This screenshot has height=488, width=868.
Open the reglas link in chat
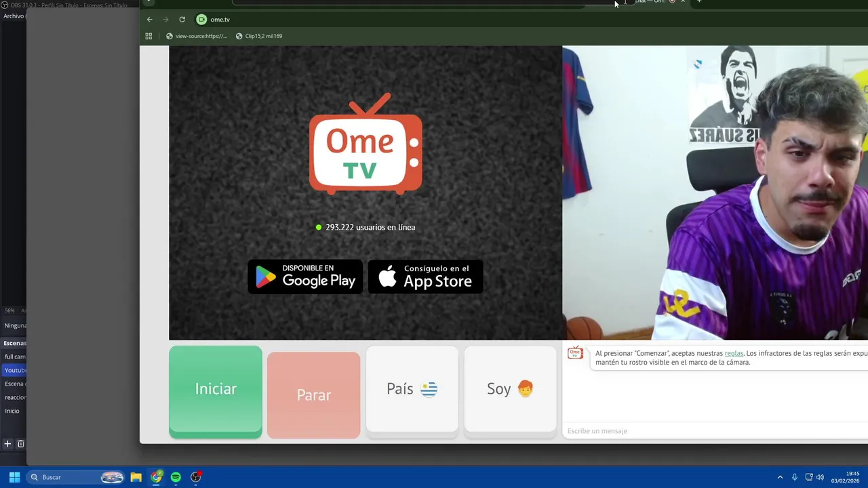(734, 353)
